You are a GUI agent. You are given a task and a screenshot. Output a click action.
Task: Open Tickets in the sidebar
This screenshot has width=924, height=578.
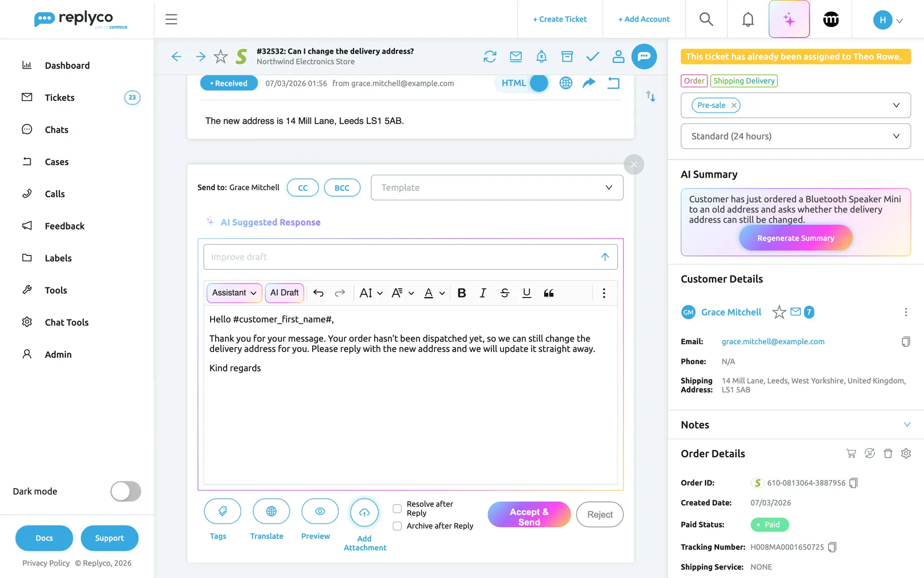tap(60, 98)
